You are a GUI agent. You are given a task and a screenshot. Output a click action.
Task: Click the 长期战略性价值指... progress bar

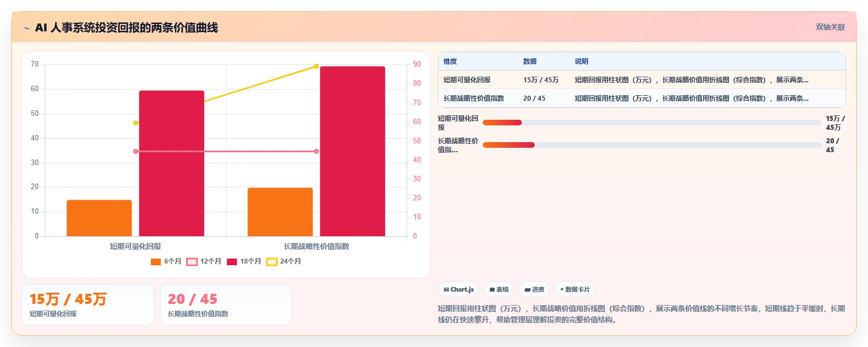pyautogui.click(x=652, y=145)
